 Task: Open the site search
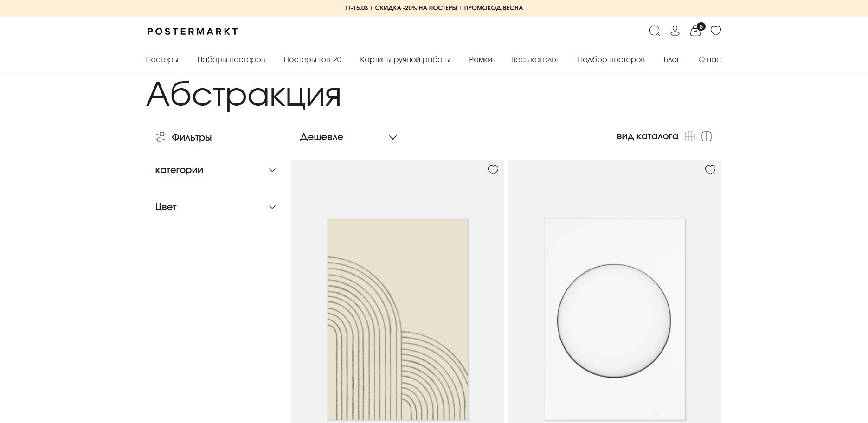click(x=655, y=31)
